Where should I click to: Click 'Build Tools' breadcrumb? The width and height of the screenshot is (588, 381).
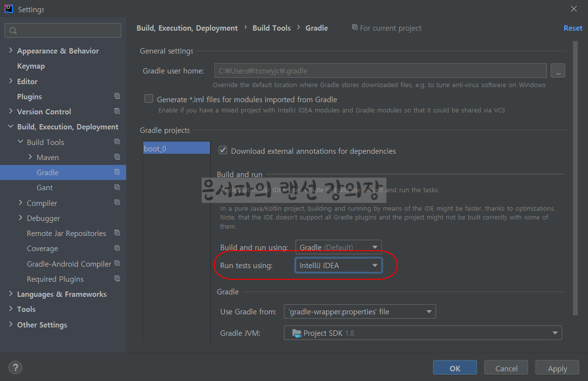tap(271, 28)
